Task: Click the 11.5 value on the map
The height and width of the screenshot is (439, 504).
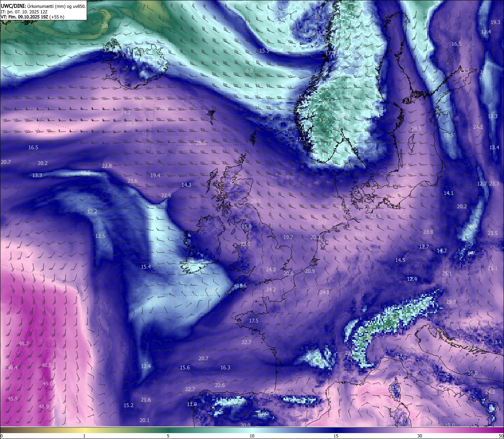Action: 448,135
